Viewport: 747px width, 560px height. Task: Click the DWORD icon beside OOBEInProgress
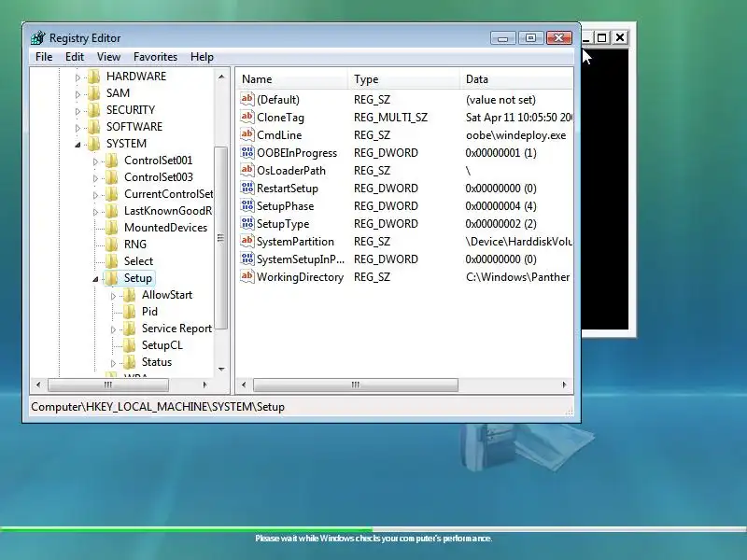(247, 152)
